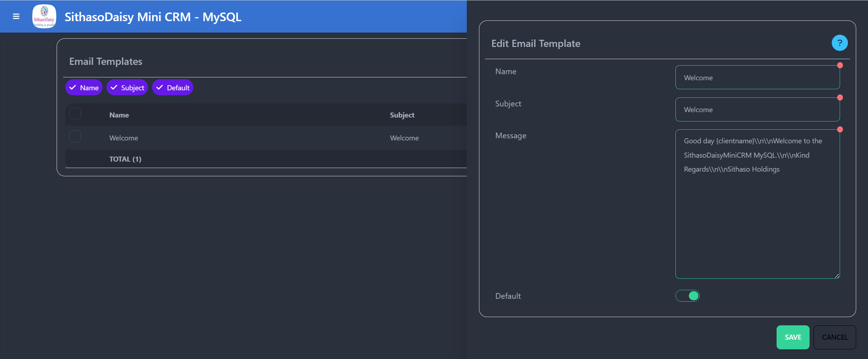Check the Welcome row checkbox
This screenshot has width=868, height=359.
point(75,137)
